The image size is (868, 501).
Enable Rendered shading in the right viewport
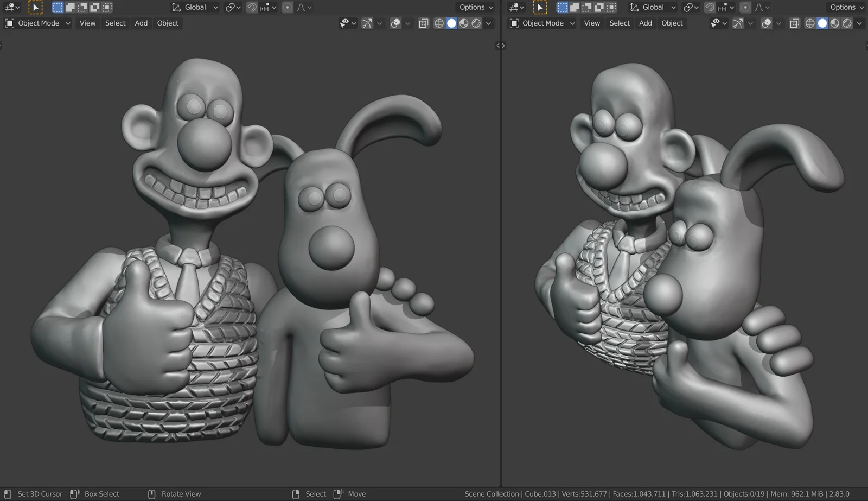[x=847, y=23]
